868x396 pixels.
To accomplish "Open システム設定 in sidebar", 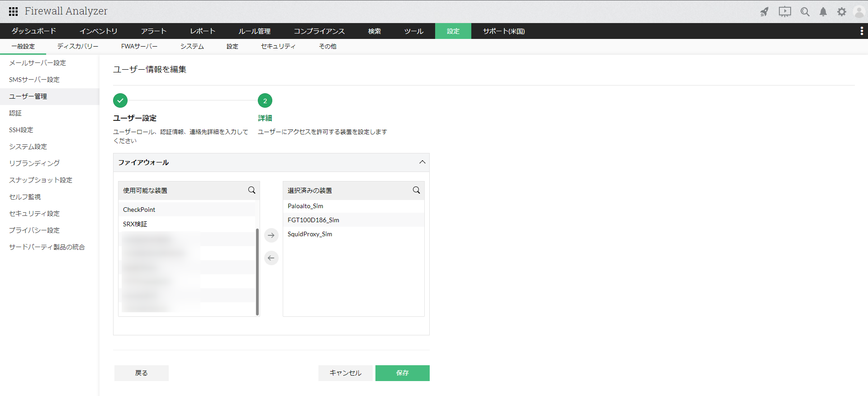I will pos(50,147).
